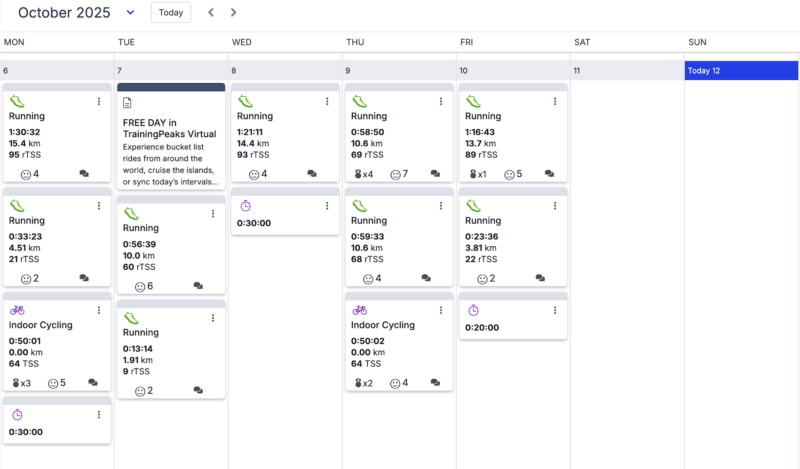Open the FREE DAY TrainingPeaks Virtual note
The image size is (800, 469).
[170, 140]
